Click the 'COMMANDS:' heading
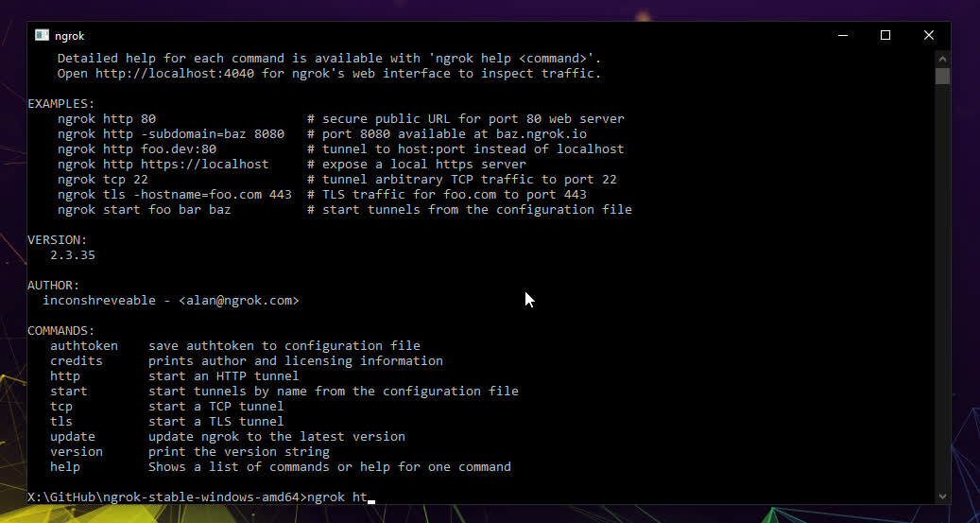The height and width of the screenshot is (523, 980). point(61,331)
